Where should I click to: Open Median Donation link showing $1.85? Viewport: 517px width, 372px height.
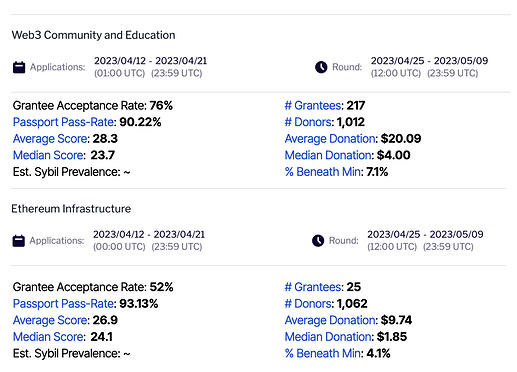point(328,337)
